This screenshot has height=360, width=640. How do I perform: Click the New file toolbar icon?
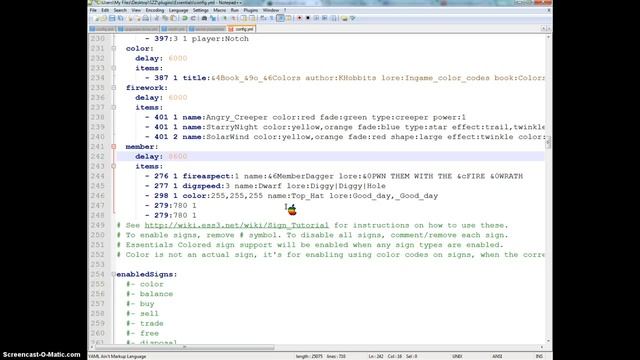tap(96, 18)
